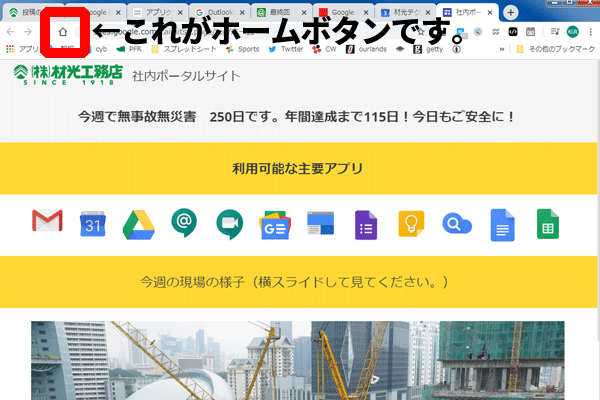Open the cyb bookmark
The image size is (600, 400).
(x=98, y=49)
